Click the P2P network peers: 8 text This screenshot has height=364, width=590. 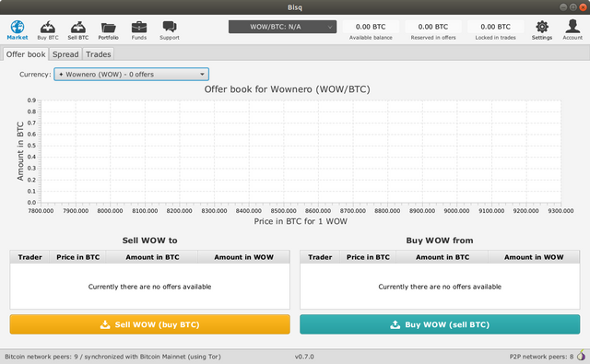[x=541, y=357]
